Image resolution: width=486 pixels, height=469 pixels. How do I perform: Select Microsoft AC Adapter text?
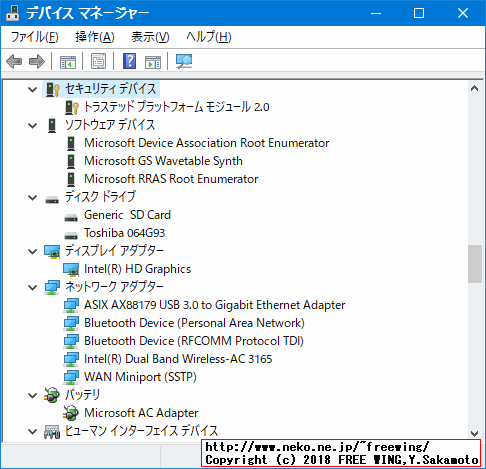pos(141,413)
